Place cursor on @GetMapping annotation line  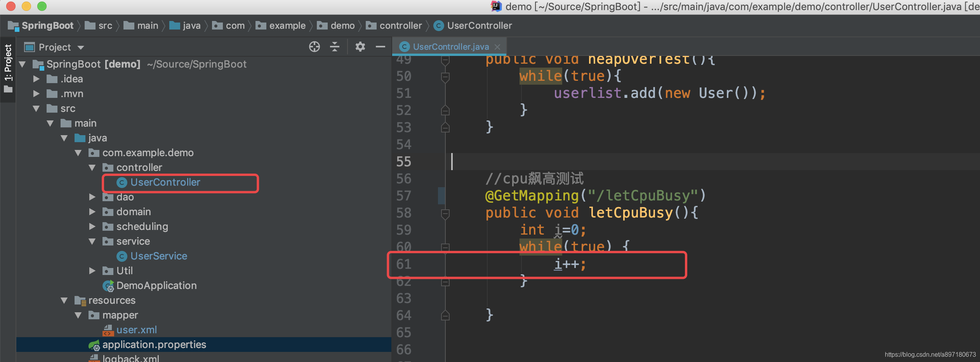(595, 196)
